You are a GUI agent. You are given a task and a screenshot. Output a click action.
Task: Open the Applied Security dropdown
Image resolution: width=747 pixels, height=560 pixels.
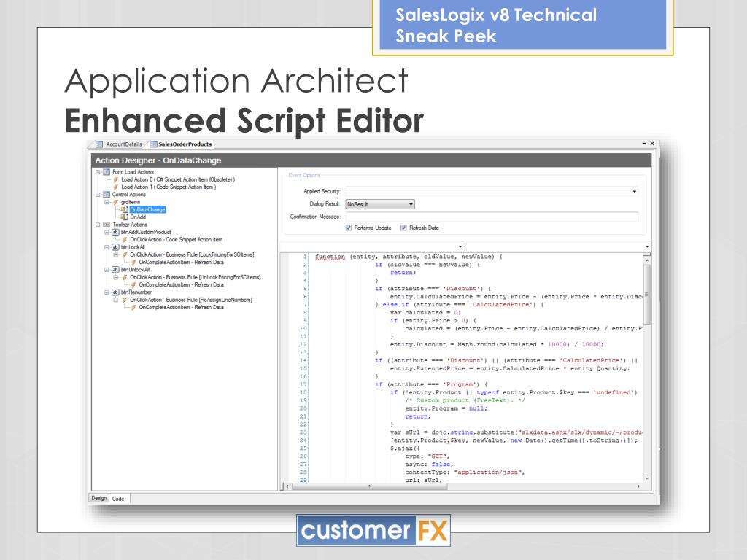[634, 192]
